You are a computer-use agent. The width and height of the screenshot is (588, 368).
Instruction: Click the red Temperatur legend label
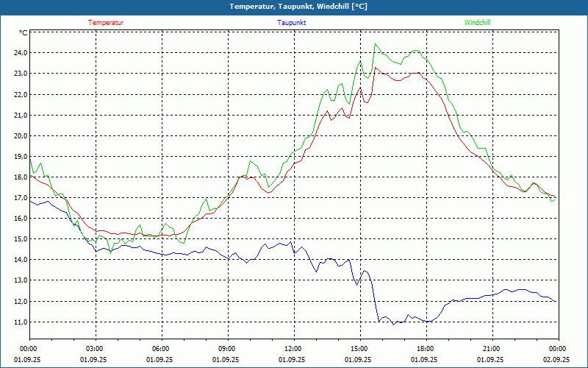(106, 23)
